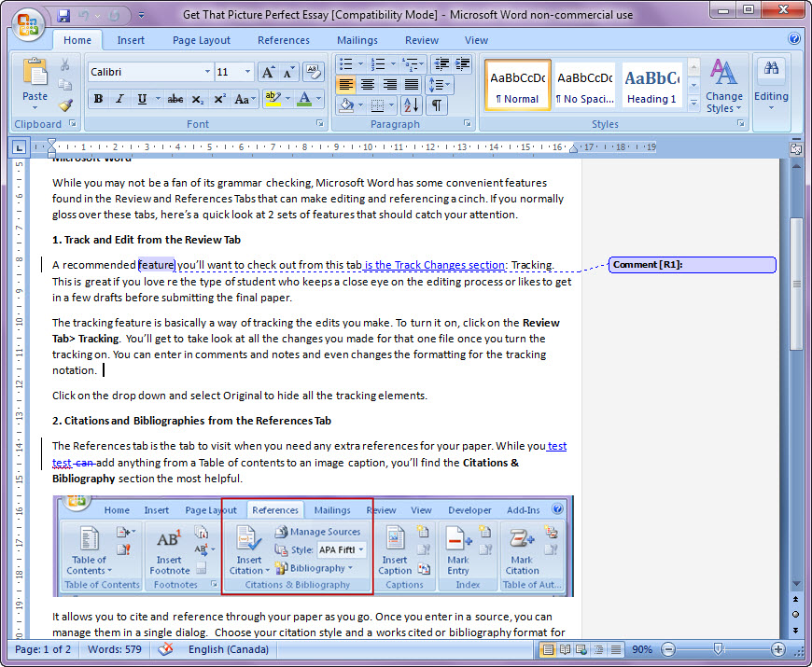The image size is (812, 667).
Task: Open the highlight color dropdown arrow
Action: [x=287, y=99]
